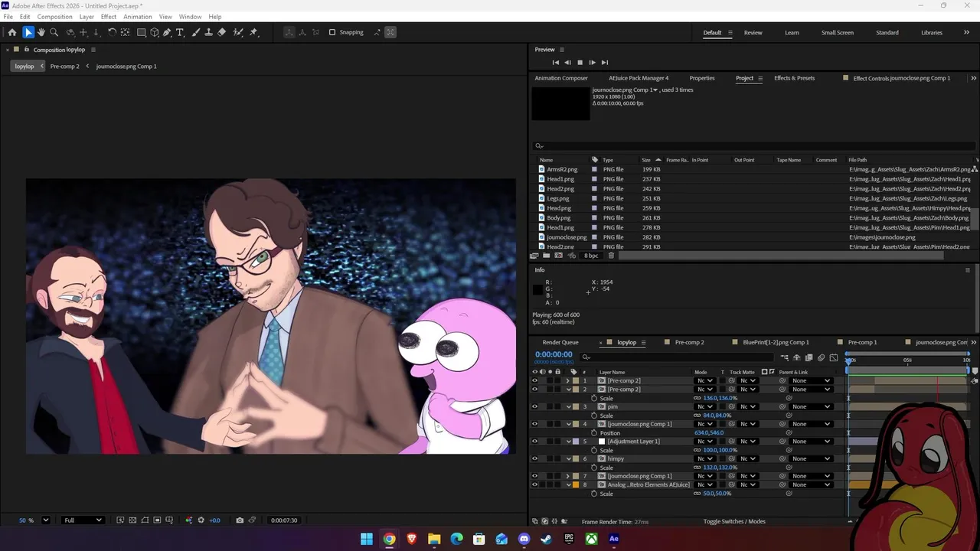980x551 pixels.
Task: Stop playback in Preview panel
Action: 580,63
